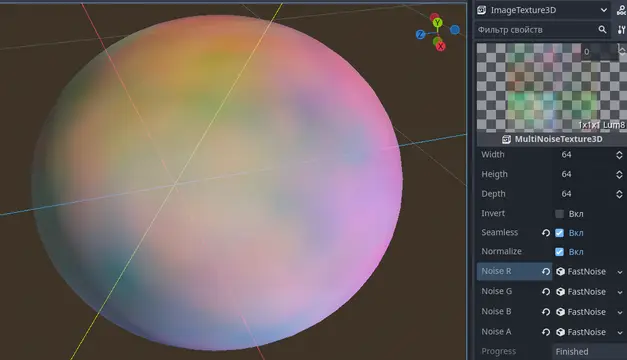
Task: Adjust the Heigth stepper arrows
Action: pyautogui.click(x=619, y=174)
